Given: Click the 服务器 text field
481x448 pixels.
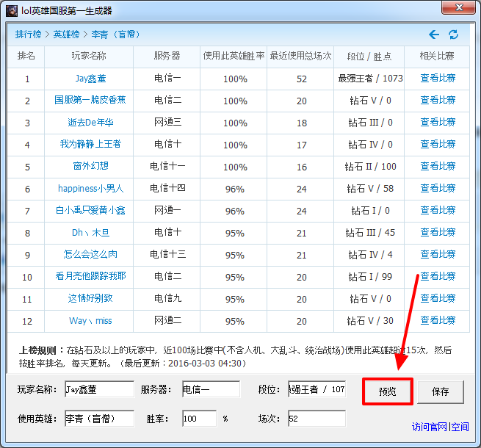Looking at the screenshot, I should 210,389.
